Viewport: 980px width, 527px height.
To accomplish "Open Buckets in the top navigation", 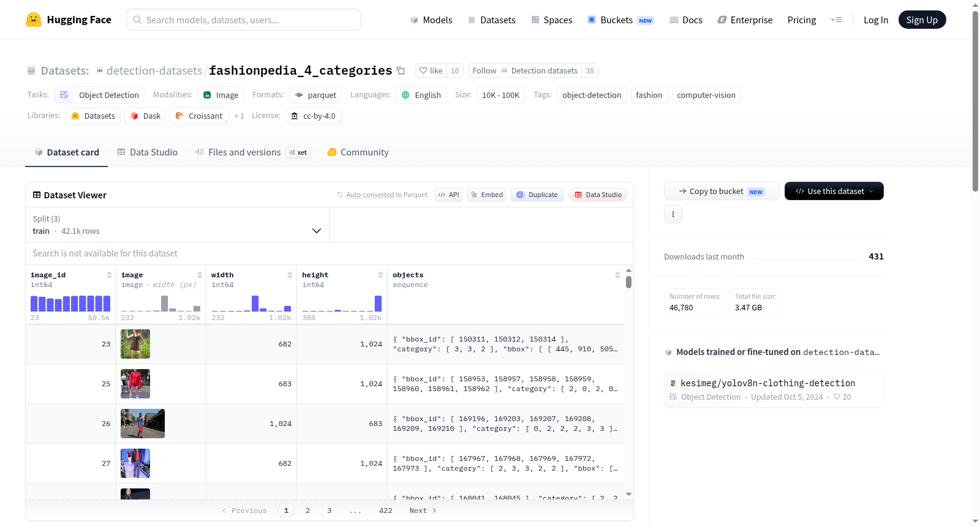I will click(620, 20).
